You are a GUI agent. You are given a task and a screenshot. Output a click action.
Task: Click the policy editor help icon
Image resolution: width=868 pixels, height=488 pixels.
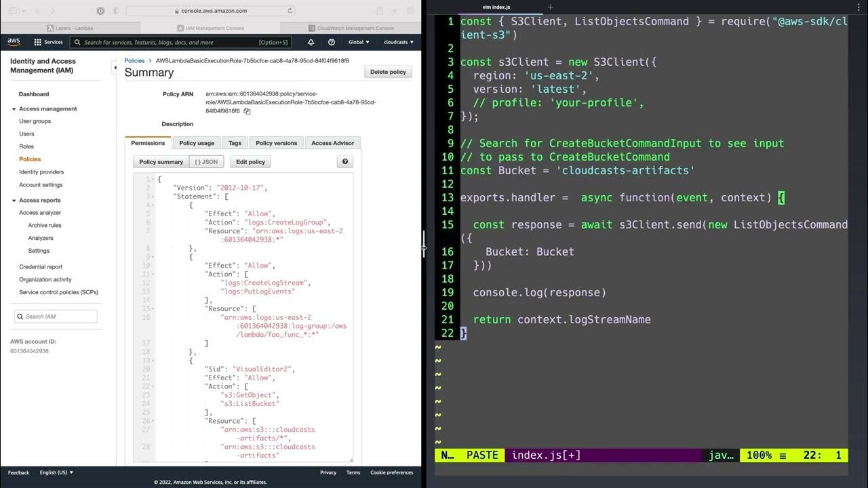click(345, 162)
